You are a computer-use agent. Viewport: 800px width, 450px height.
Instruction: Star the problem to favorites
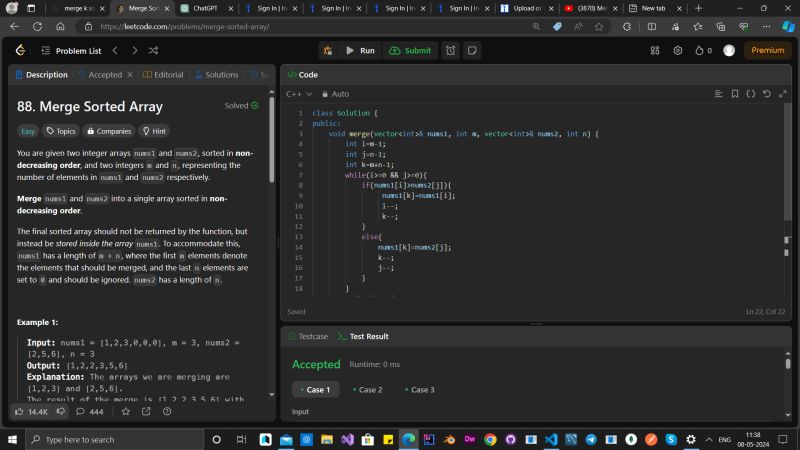click(x=125, y=411)
